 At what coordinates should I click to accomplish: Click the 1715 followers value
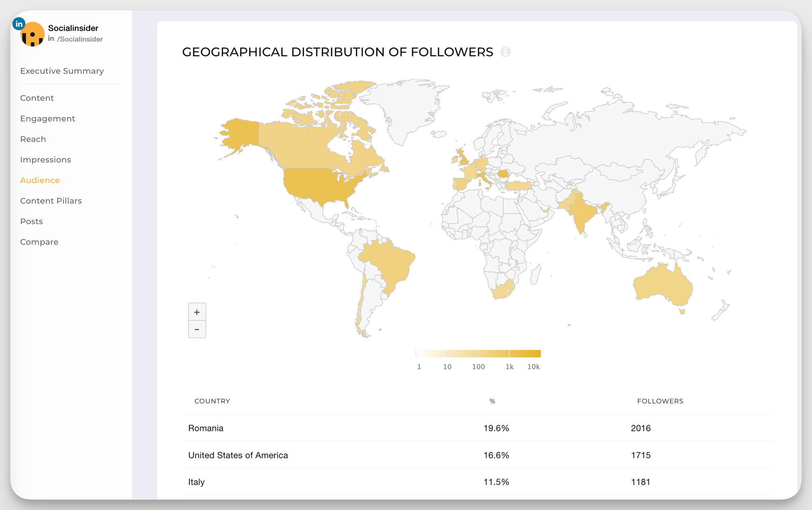point(641,455)
